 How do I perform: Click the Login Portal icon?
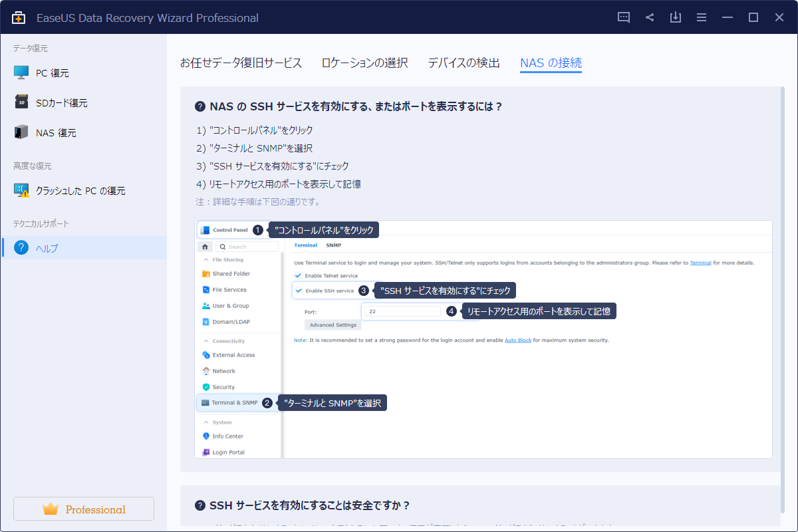pos(206,452)
